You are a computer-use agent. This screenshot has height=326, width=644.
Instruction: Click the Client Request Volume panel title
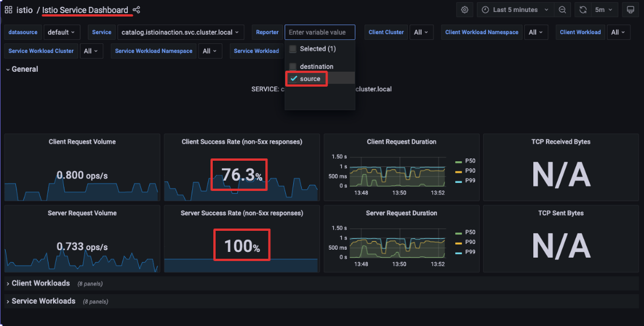(82, 142)
